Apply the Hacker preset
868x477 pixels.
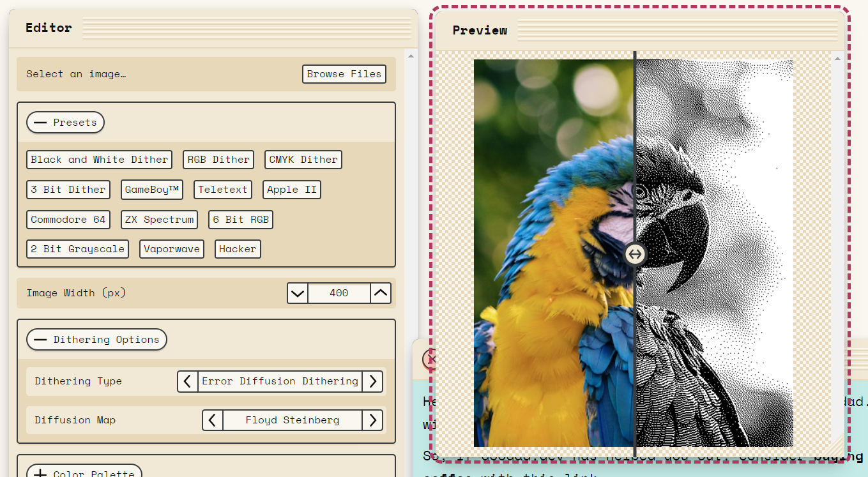point(238,249)
